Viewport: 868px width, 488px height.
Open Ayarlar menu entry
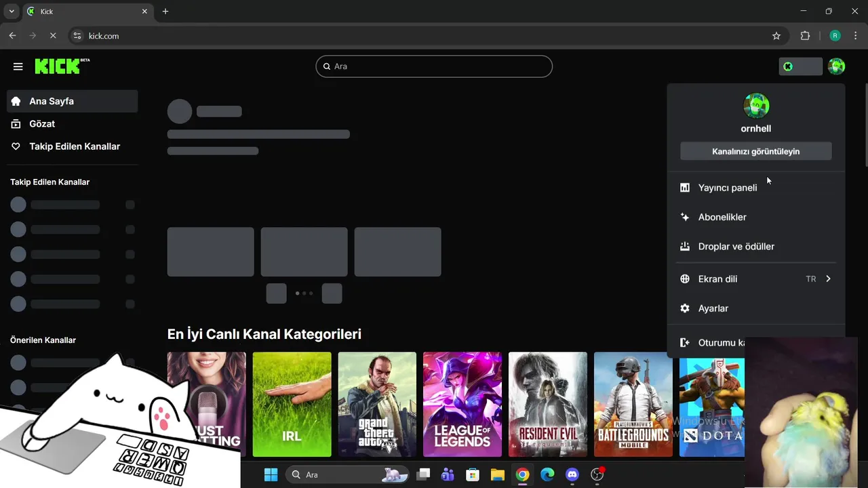(756, 308)
